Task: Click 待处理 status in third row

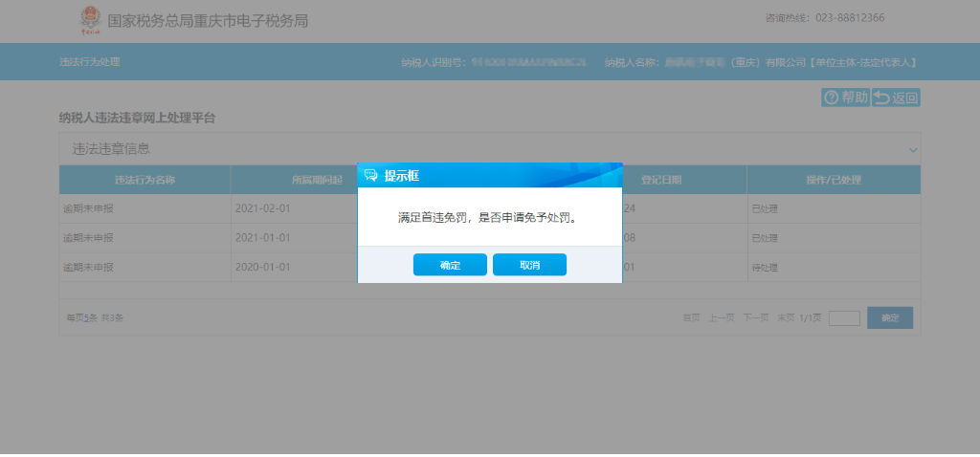Action: [766, 268]
